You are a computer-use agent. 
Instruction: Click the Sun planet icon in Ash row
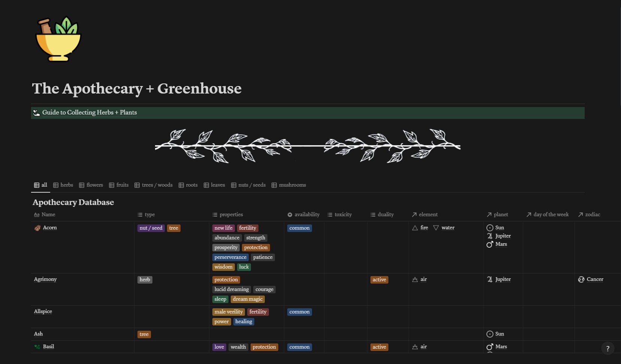(490, 334)
